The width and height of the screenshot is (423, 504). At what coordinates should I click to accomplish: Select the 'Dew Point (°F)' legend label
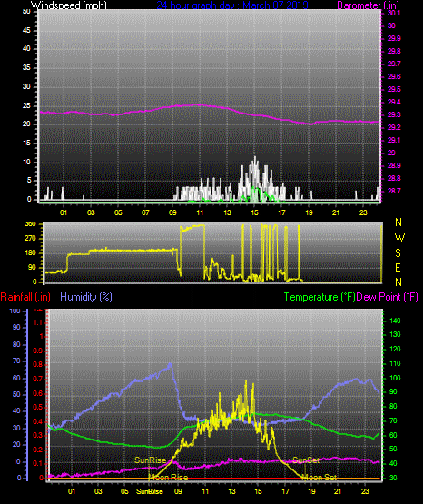[x=387, y=297]
